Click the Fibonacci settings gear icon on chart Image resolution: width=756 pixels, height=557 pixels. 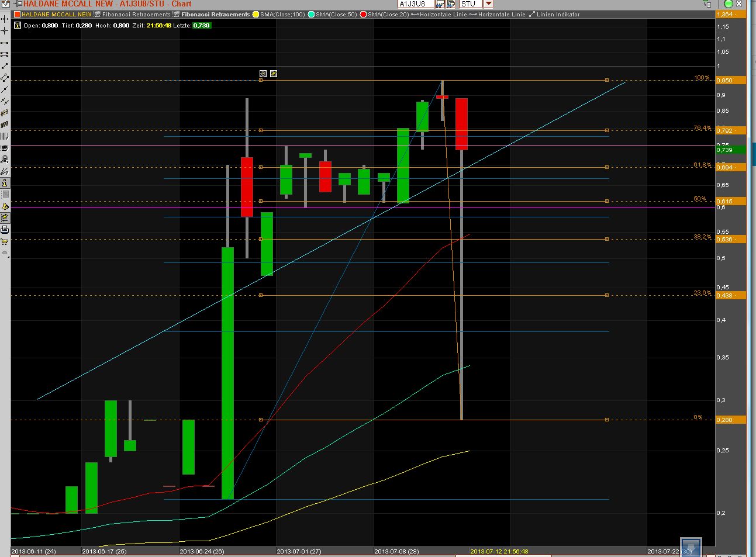coord(263,73)
